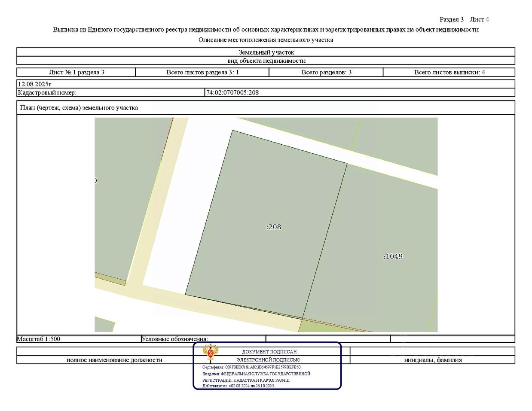Click the 'Кадастровый номер:' label
The width and height of the screenshot is (532, 411).
click(x=47, y=92)
